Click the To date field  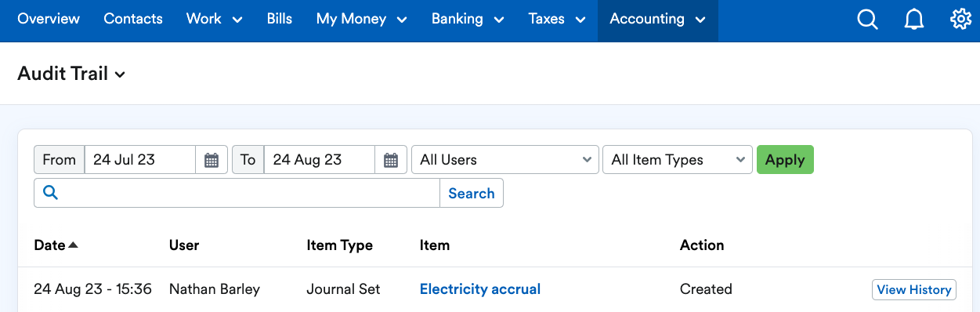[x=320, y=160]
